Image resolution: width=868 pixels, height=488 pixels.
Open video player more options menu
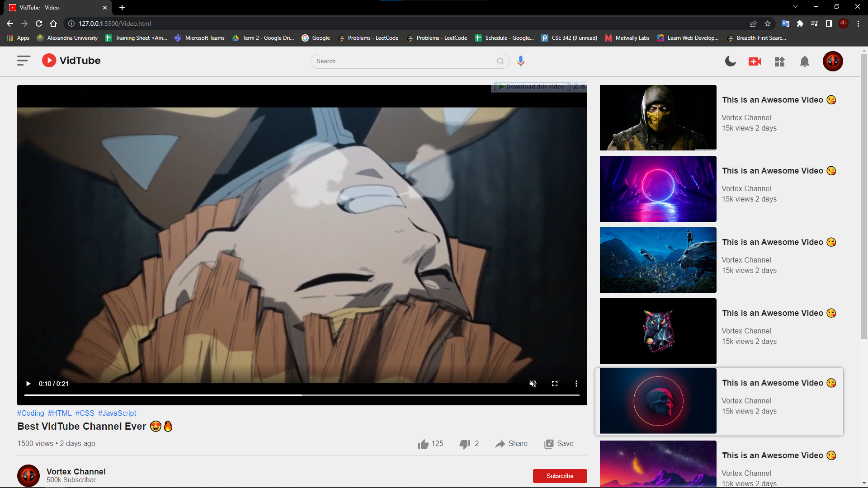point(576,384)
